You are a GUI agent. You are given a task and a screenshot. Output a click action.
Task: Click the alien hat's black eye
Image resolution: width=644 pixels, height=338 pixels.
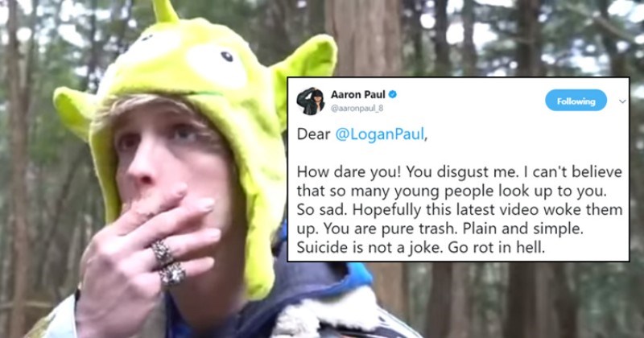[227, 56]
